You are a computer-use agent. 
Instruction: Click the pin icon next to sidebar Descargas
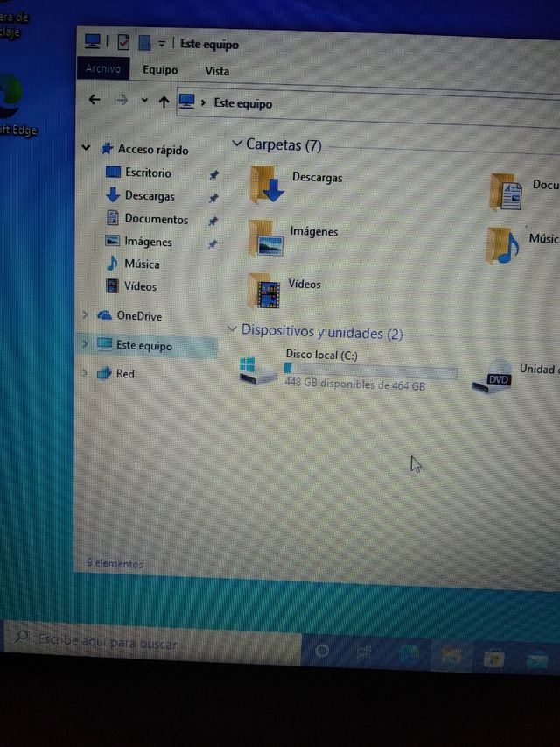click(213, 198)
